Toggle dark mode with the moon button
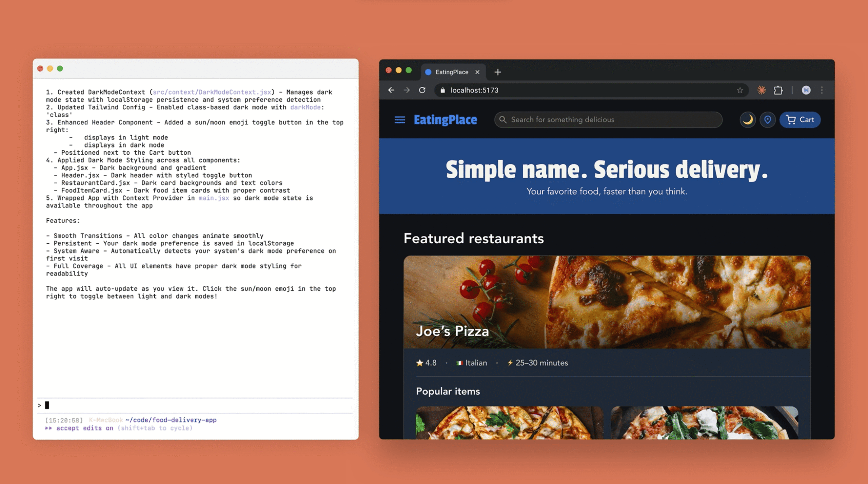Image resolution: width=868 pixels, height=484 pixels. point(747,120)
